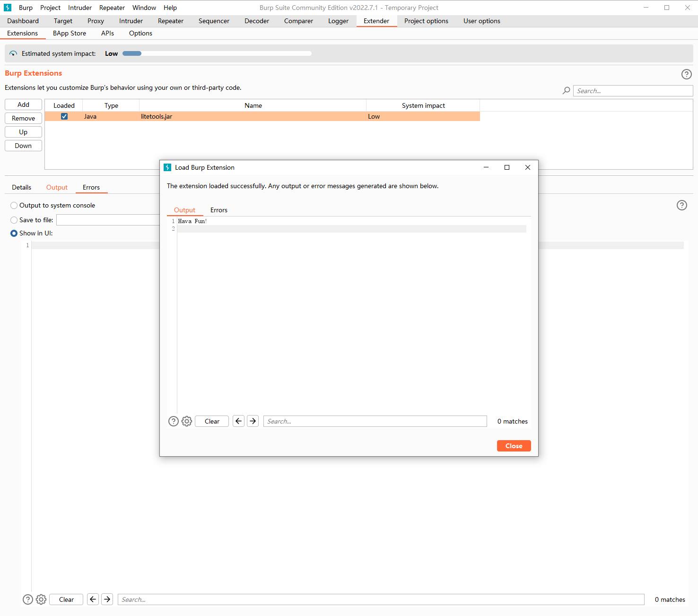Sort by the Type column header
The height and width of the screenshot is (616, 698).
pyautogui.click(x=111, y=105)
